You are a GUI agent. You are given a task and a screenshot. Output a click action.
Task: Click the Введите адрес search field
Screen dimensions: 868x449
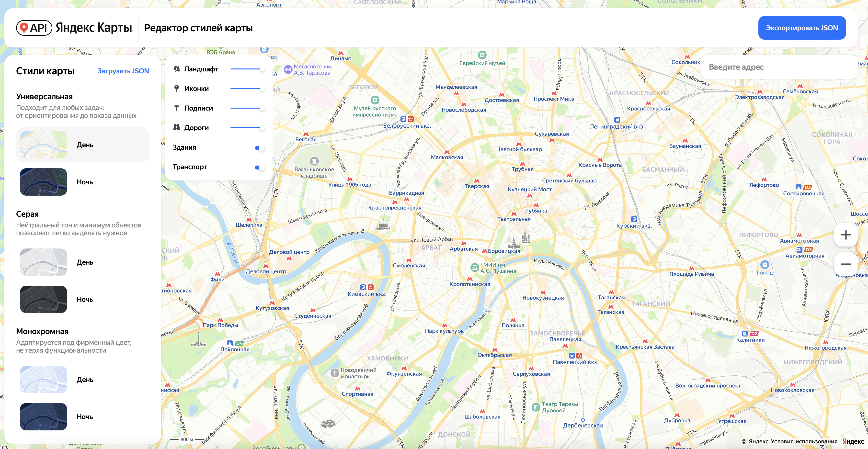(x=779, y=67)
